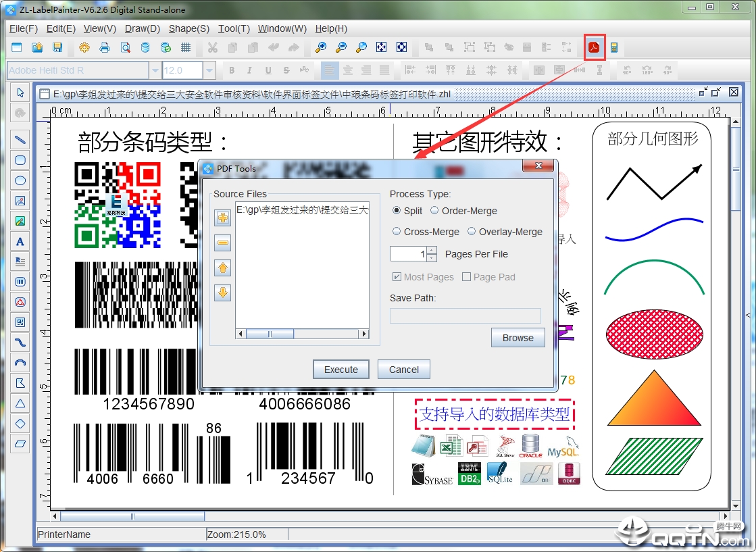The image size is (756, 552).
Task: Click Browse to choose save path
Action: coord(518,338)
